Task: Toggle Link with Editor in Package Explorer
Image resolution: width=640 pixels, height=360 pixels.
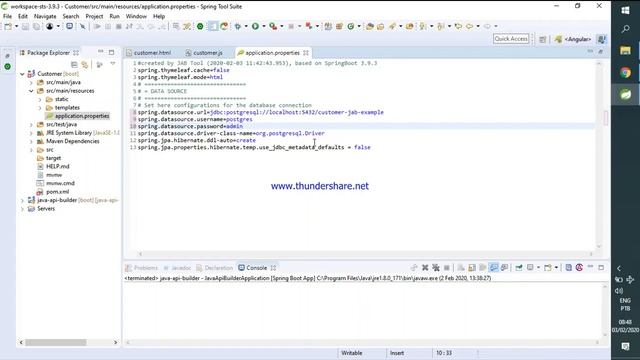Action: point(85,64)
